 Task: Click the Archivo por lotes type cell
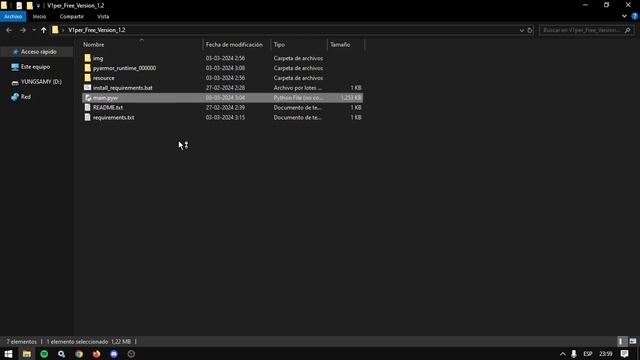coord(298,88)
